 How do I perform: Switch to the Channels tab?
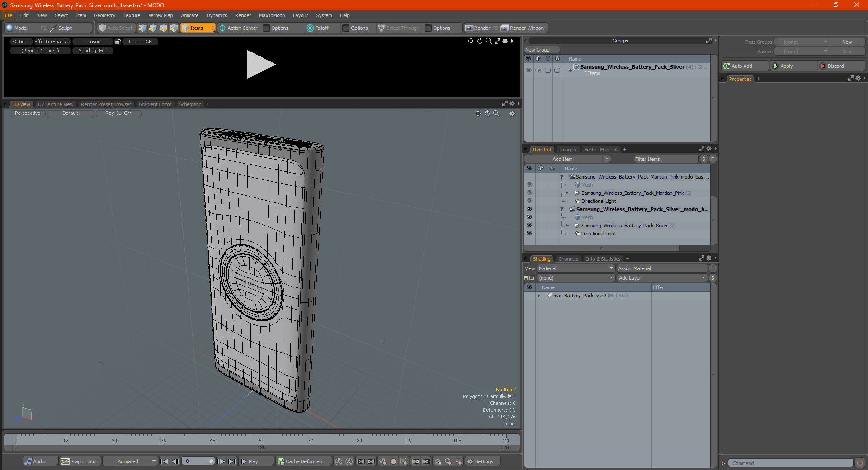pos(568,259)
